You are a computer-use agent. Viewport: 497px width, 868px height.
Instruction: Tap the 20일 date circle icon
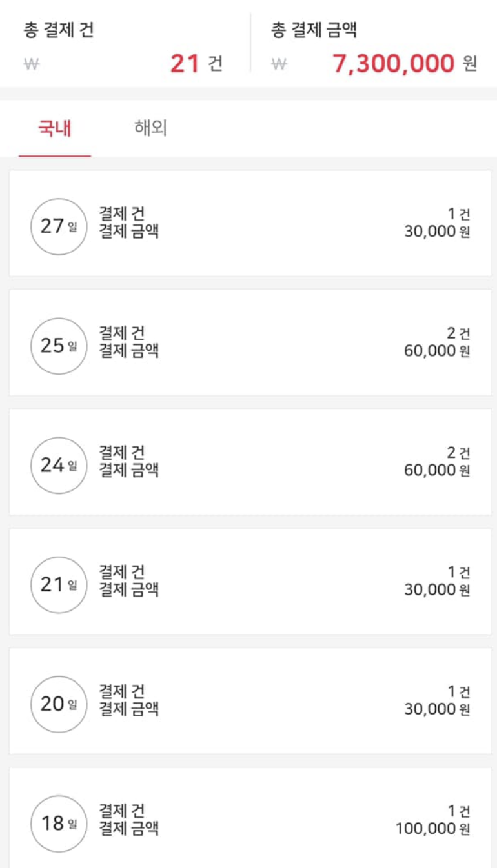click(x=58, y=704)
